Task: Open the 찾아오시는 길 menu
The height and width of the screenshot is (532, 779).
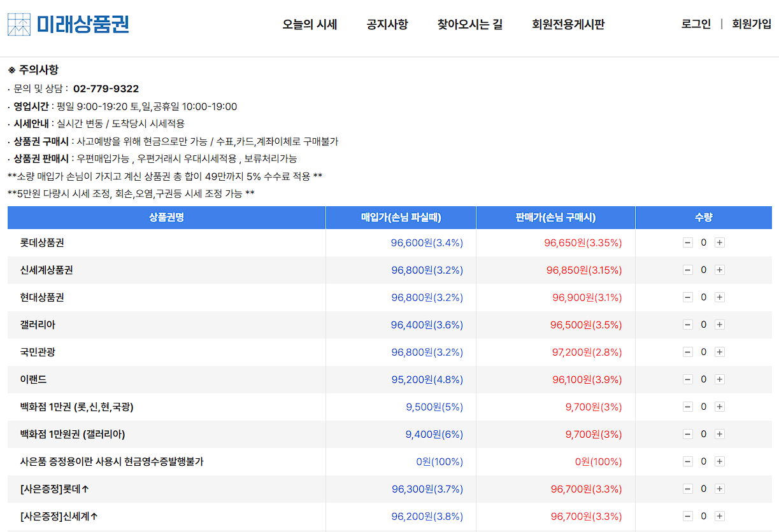Action: pos(470,25)
